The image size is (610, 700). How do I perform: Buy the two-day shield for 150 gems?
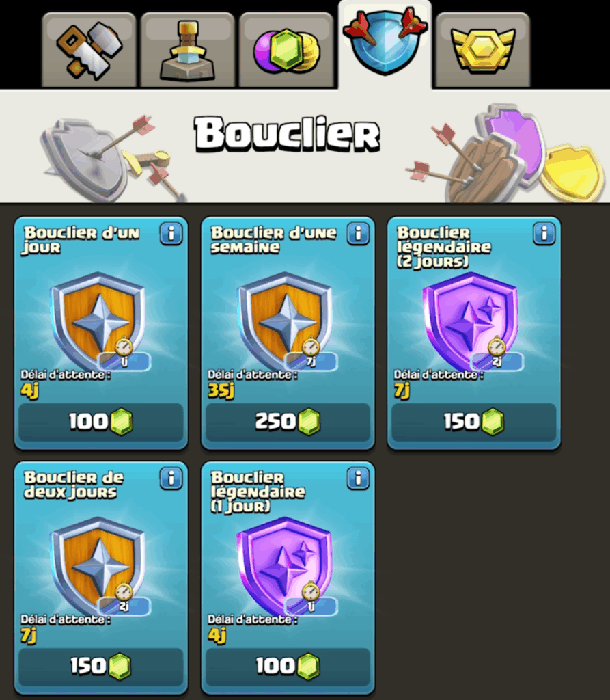[101, 667]
